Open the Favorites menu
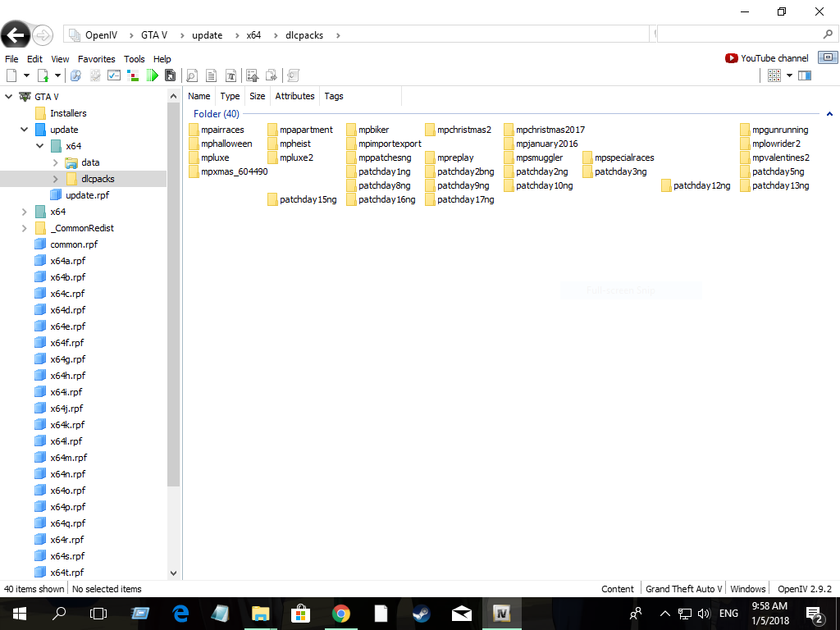 tap(97, 59)
